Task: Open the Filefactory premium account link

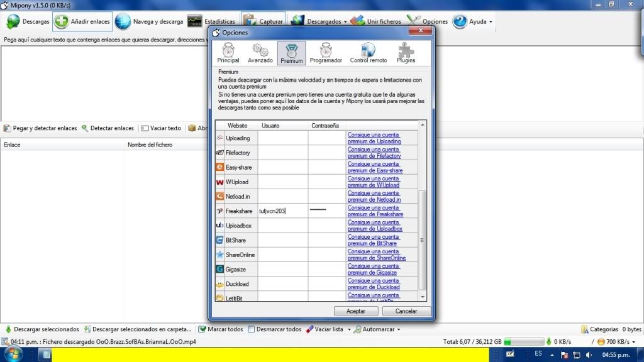Action: pyautogui.click(x=374, y=153)
